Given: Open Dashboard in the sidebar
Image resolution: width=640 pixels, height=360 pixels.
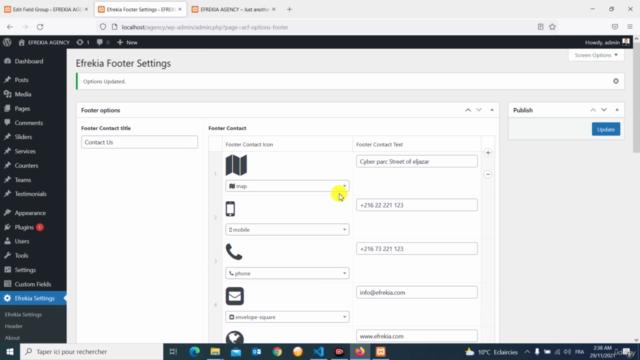Looking at the screenshot, I should click(x=29, y=61).
